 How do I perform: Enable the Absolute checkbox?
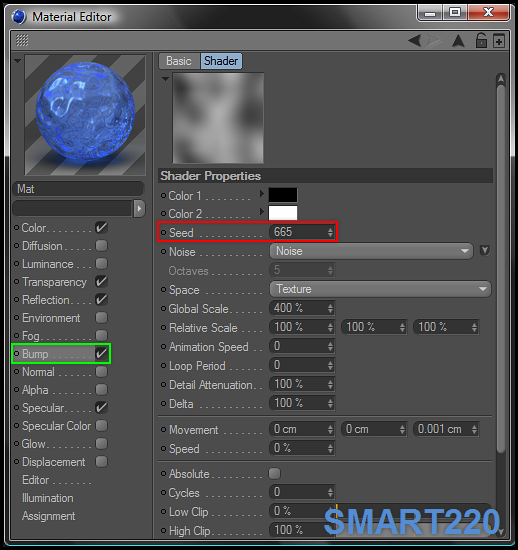click(274, 474)
